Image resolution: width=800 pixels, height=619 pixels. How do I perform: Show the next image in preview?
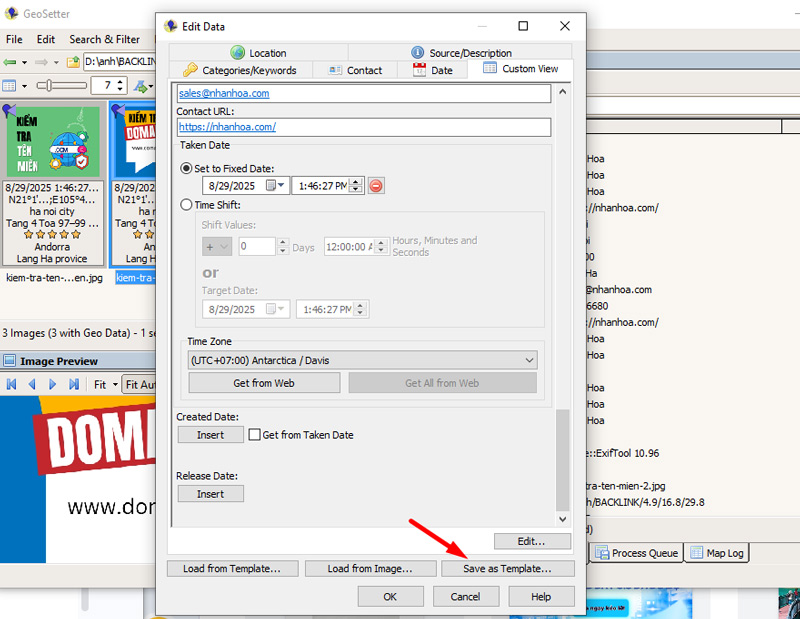[x=53, y=384]
